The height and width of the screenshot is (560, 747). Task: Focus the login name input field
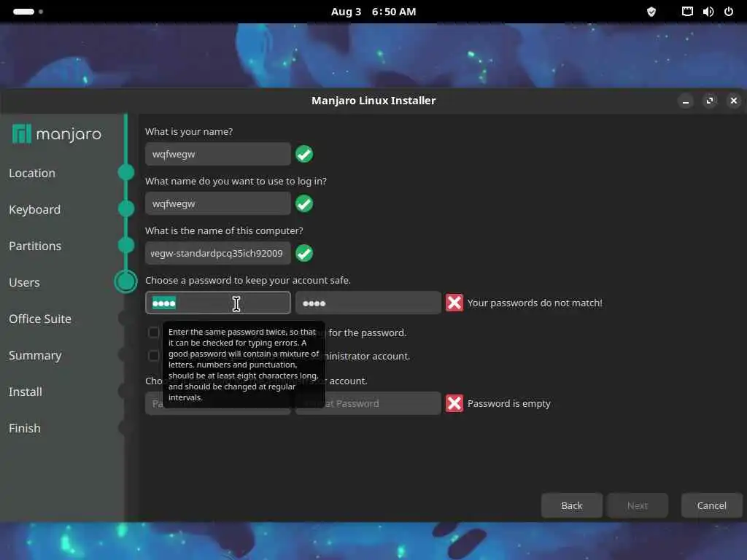pos(217,203)
